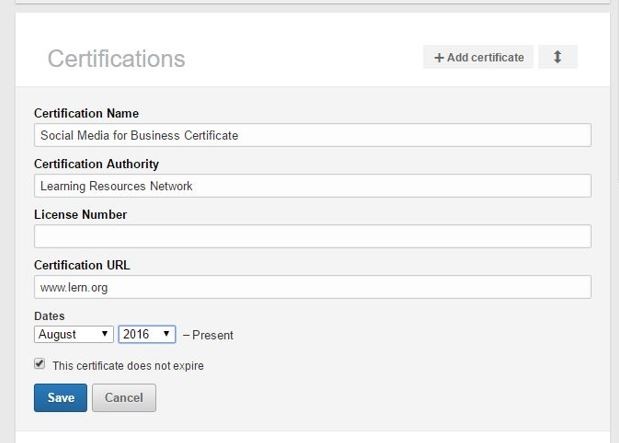The image size is (619, 443).
Task: Click the Certification Name label
Action: (86, 113)
